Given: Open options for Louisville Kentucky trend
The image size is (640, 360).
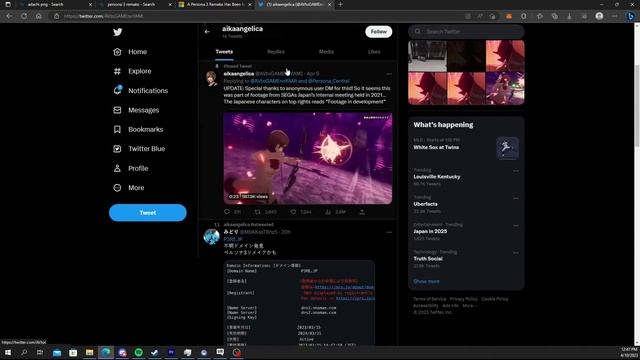Looking at the screenshot, I should 516,171.
